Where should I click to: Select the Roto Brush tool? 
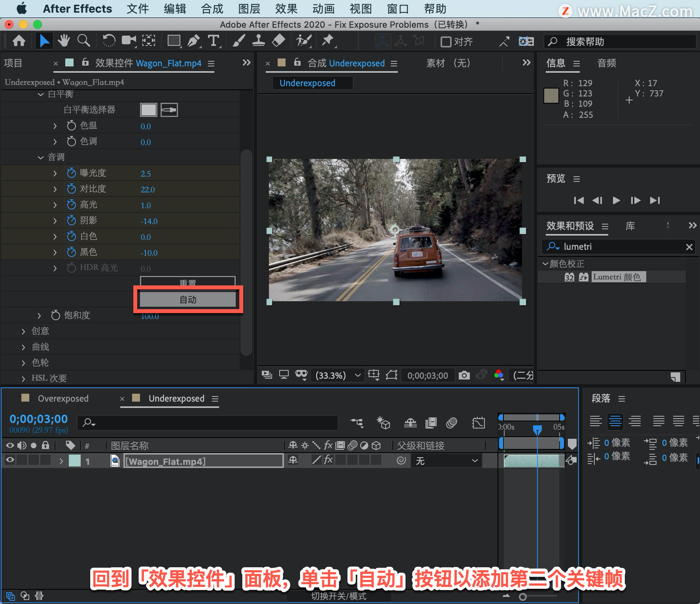pyautogui.click(x=304, y=41)
